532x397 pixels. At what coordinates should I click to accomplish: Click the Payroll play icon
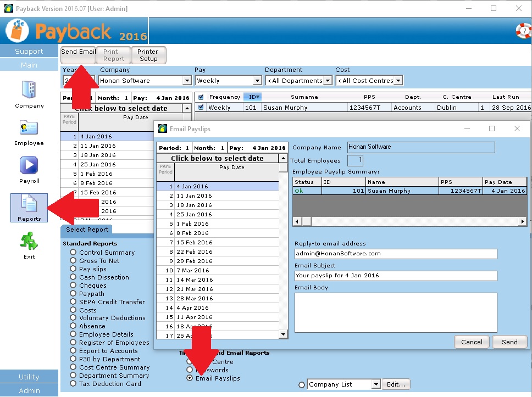pos(29,165)
